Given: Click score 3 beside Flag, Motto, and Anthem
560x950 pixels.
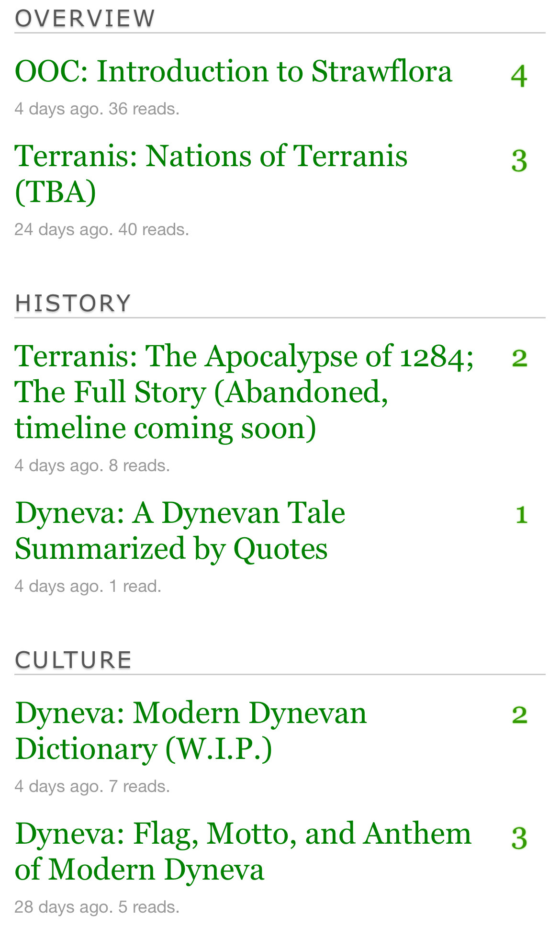Looking at the screenshot, I should (x=519, y=839).
